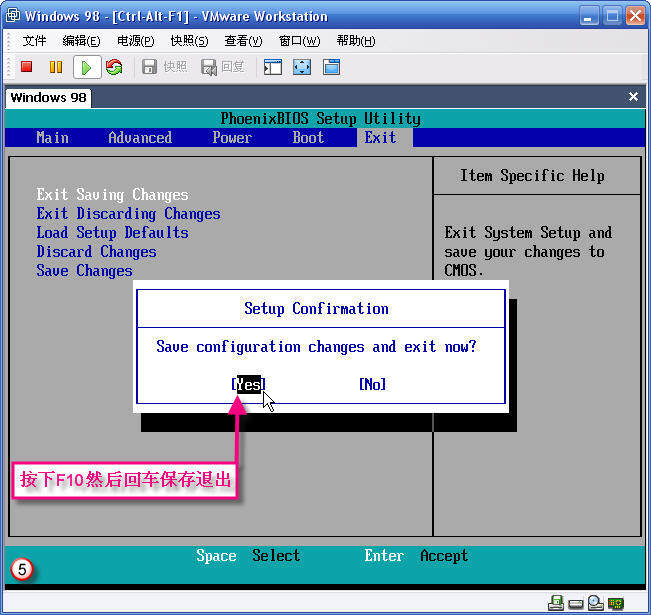This screenshot has width=651, height=615.
Task: Choose Exit Saving Changes
Action: coord(112,195)
